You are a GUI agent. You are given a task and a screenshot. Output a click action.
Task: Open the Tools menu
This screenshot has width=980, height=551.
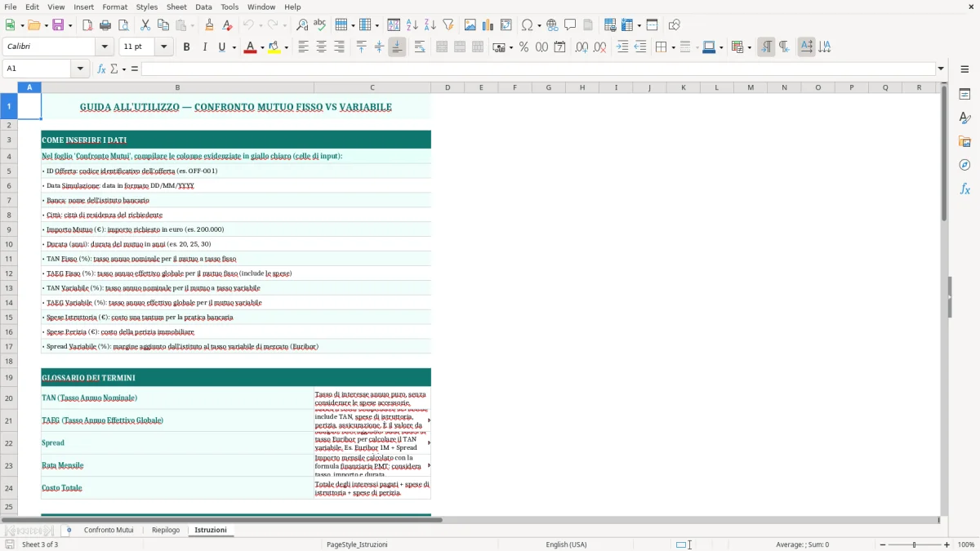(229, 7)
